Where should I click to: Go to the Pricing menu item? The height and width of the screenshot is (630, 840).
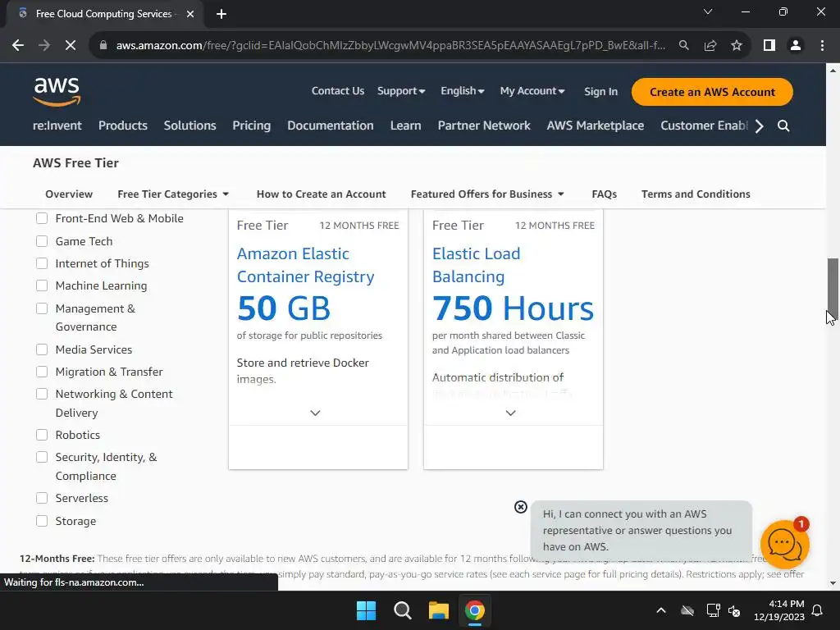[251, 126]
